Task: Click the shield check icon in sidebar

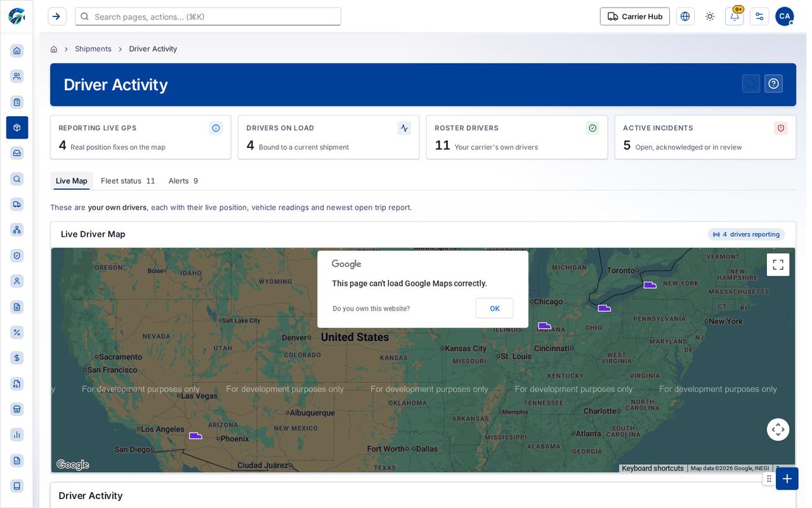Action: (17, 255)
